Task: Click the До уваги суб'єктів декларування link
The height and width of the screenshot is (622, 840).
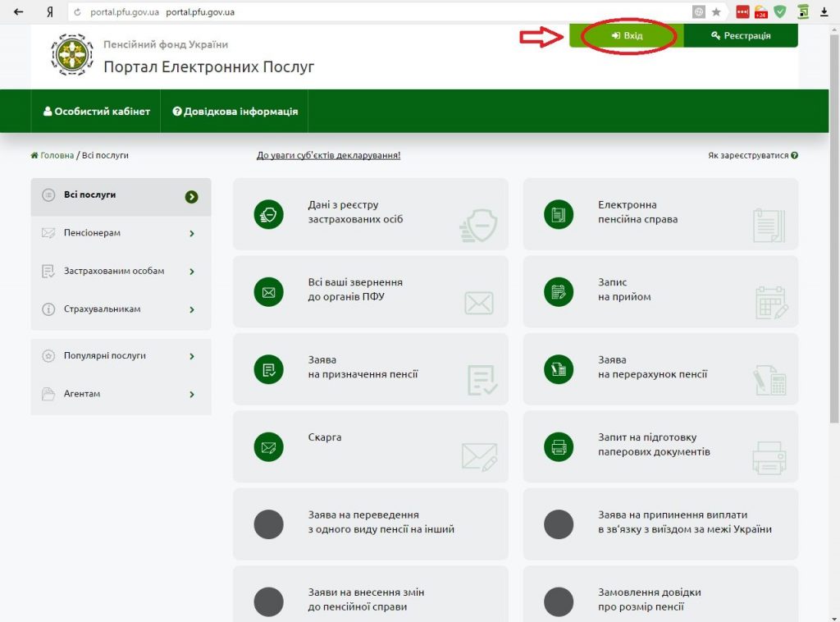Action: [x=328, y=155]
